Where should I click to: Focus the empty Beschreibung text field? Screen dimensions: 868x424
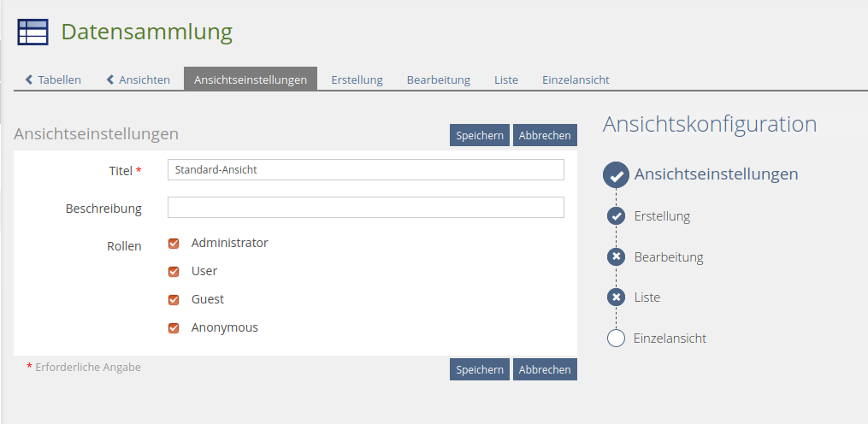[x=365, y=208]
